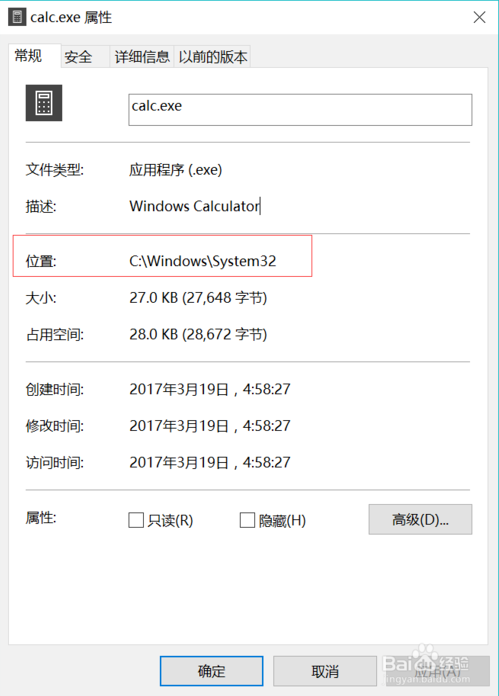Click the calc.exe file name field
This screenshot has width=499, height=696.
click(300, 110)
